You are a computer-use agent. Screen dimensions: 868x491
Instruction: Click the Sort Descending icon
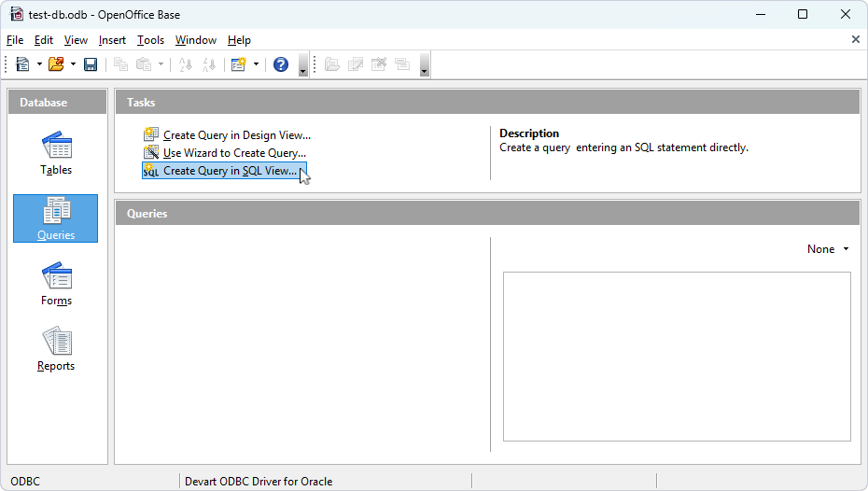209,64
